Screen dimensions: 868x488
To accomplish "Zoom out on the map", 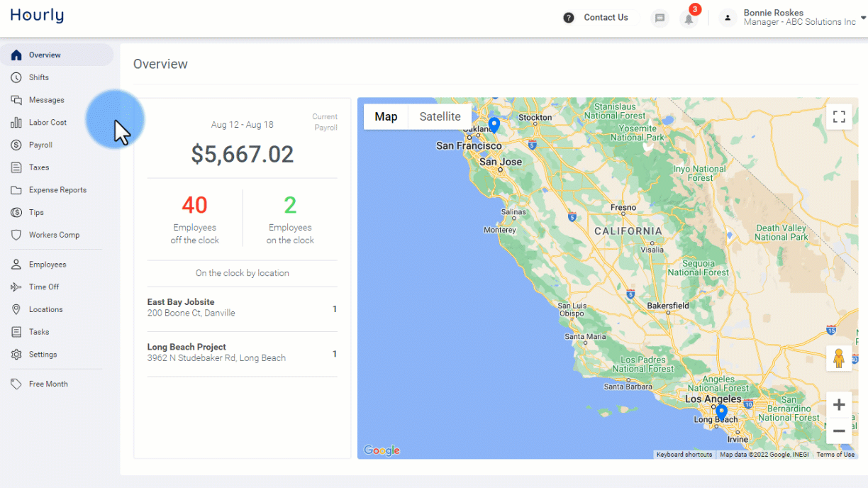I will point(839,431).
